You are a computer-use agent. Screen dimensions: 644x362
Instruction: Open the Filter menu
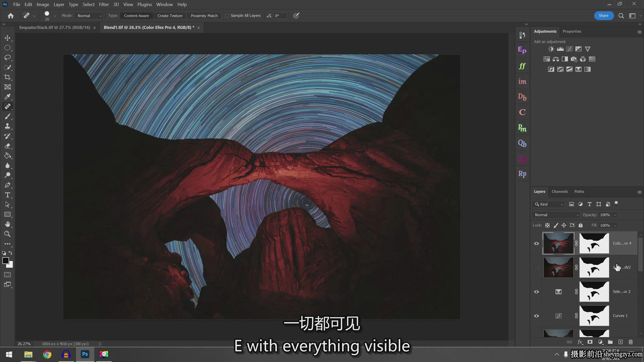104,4
